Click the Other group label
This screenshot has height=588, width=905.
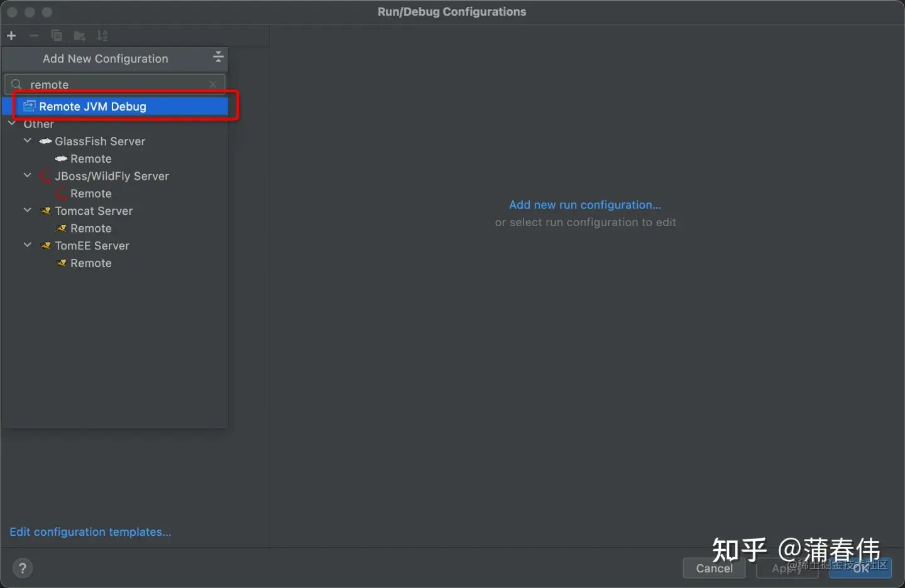(39, 124)
